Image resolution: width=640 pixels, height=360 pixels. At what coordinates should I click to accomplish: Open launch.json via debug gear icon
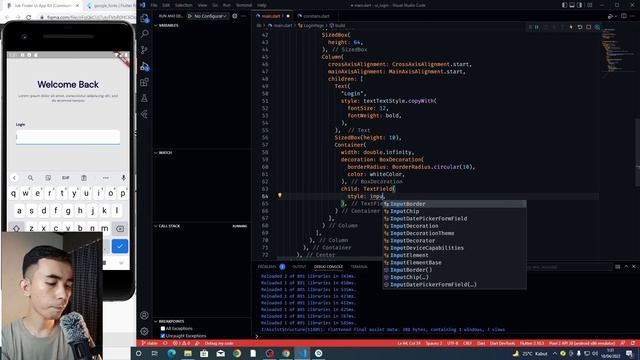point(235,16)
